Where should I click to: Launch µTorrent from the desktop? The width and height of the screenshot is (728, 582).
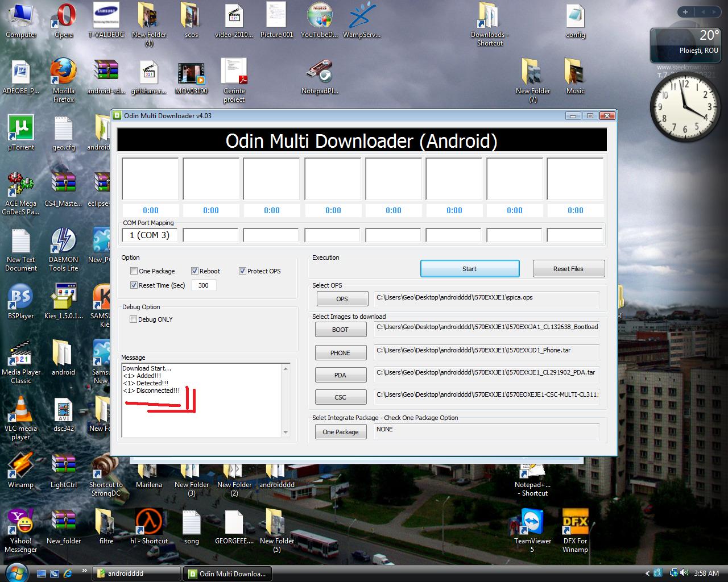(x=21, y=128)
